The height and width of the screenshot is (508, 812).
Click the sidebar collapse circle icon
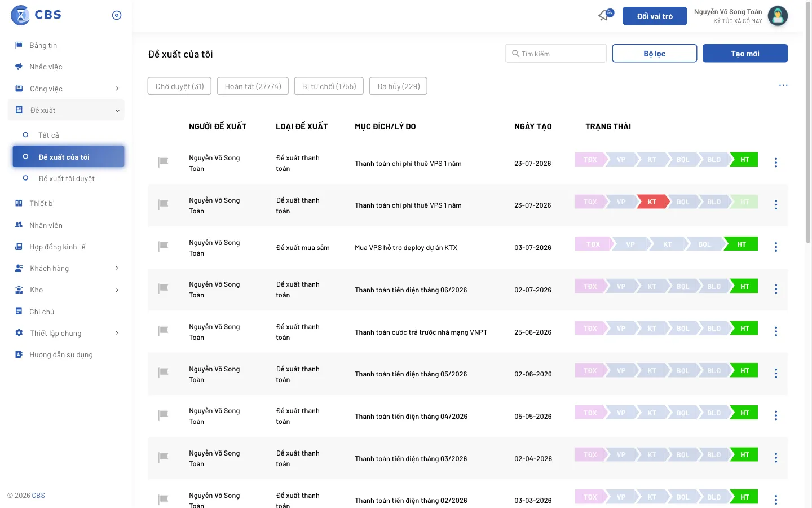(x=117, y=15)
